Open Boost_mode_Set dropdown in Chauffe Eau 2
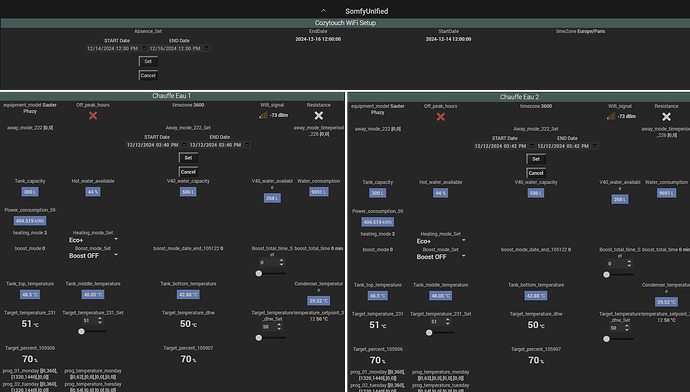Screen dimensions: 690x392 click(x=441, y=257)
